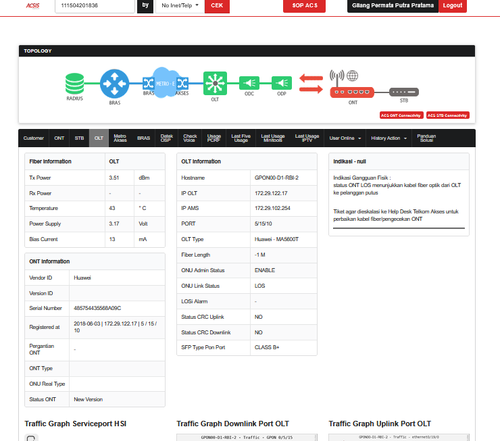This screenshot has width=500, height=441.
Task: Open the Check Voice tab
Action: pyautogui.click(x=190, y=138)
